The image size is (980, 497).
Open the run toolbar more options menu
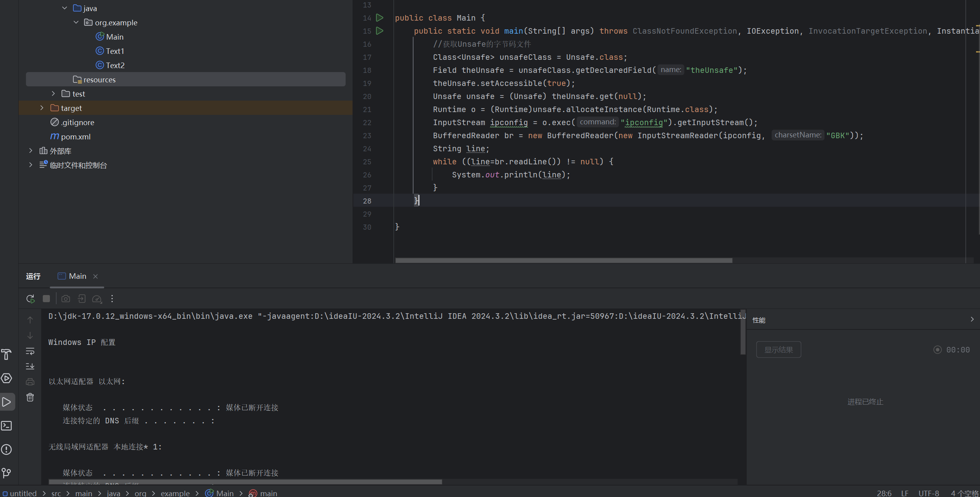[112, 299]
